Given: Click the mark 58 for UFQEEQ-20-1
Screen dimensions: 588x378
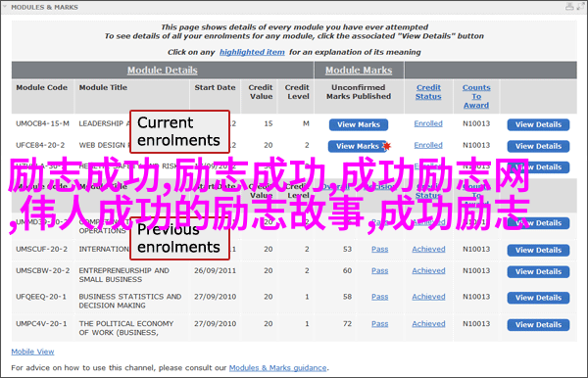Looking at the screenshot, I should tap(347, 297).
